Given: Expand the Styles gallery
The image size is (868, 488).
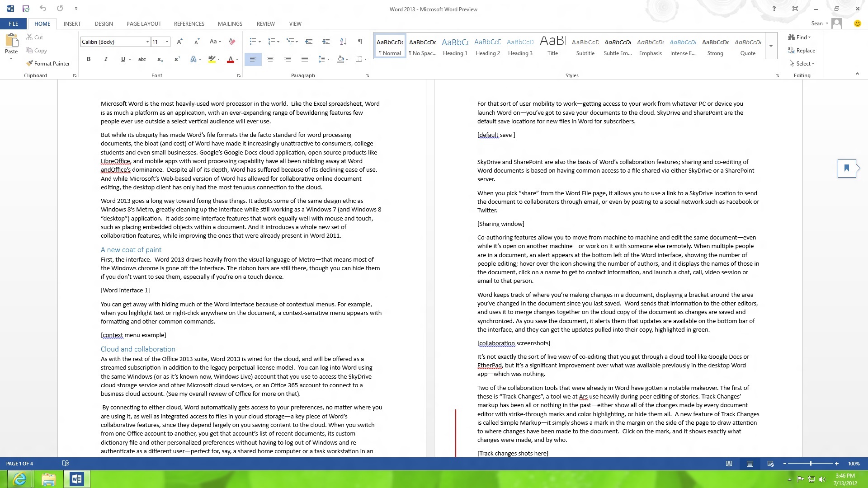Looking at the screenshot, I should pyautogui.click(x=771, y=46).
